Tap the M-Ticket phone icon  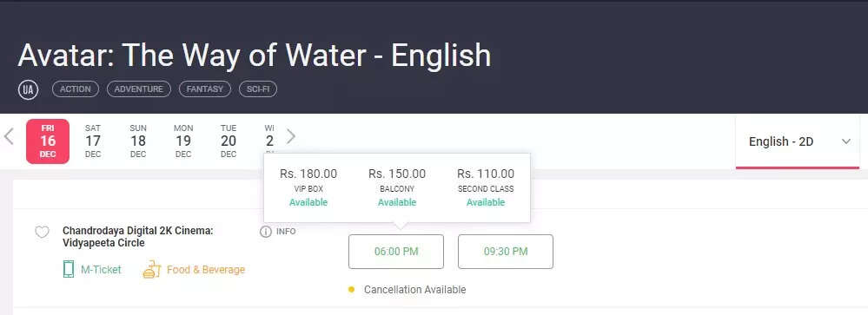click(x=68, y=269)
